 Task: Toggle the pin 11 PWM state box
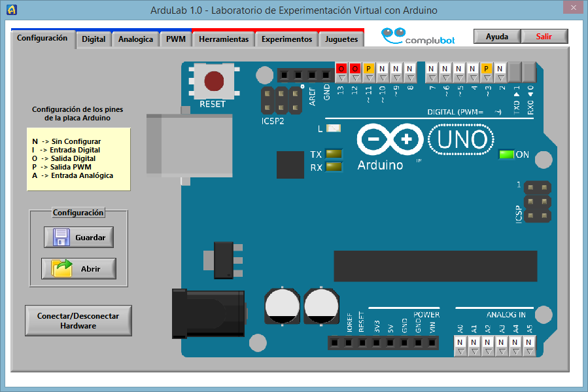[369, 68]
